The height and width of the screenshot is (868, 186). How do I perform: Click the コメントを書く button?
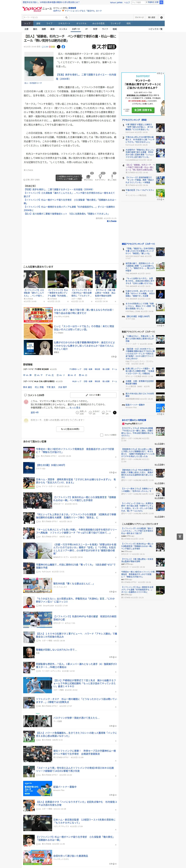coord(93,395)
